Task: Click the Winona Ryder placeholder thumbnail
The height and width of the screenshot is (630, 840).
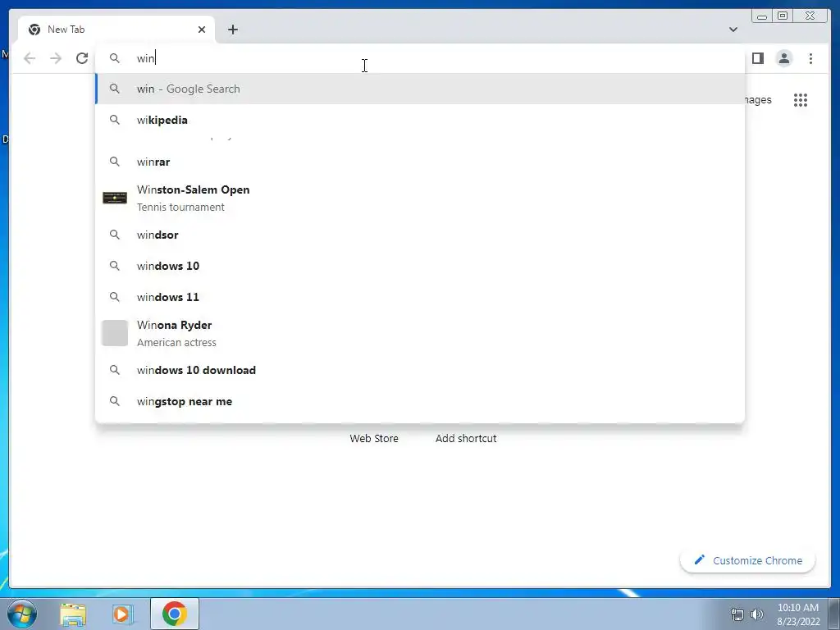Action: 115,333
